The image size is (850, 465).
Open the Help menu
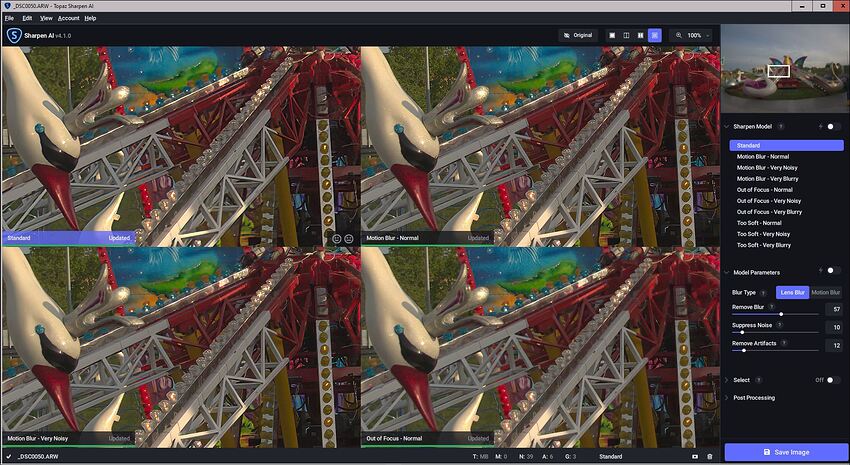tap(90, 18)
